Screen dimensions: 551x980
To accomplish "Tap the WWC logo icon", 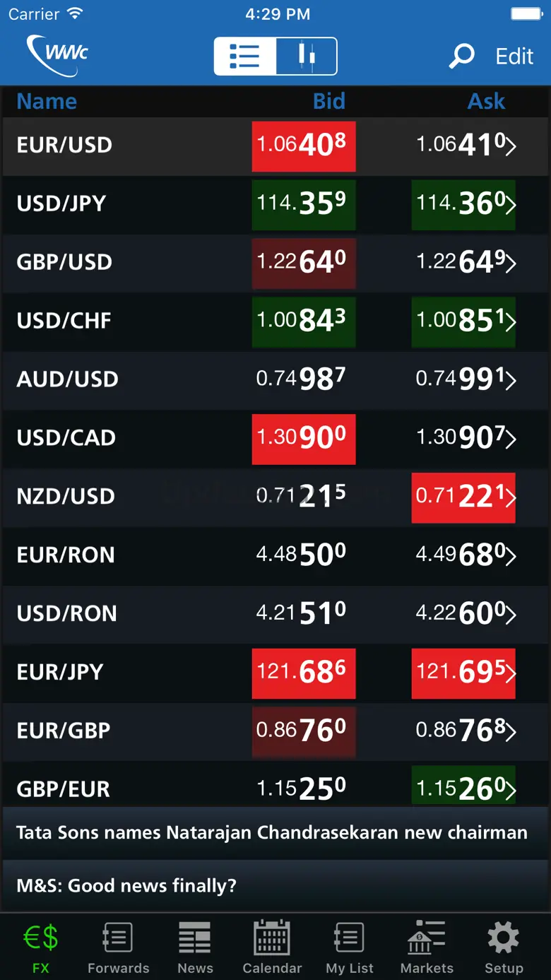I will (x=57, y=55).
